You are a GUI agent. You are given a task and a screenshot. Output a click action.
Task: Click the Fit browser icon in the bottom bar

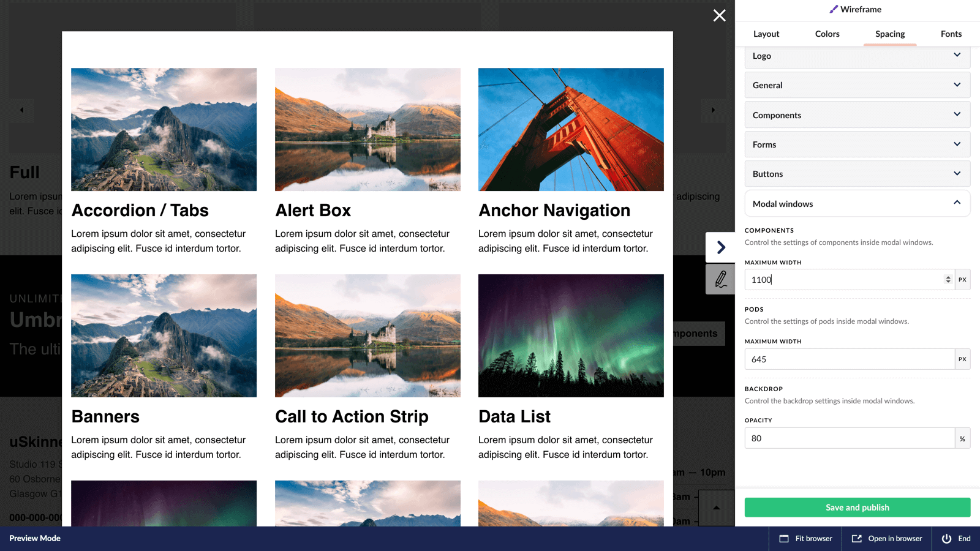(784, 538)
